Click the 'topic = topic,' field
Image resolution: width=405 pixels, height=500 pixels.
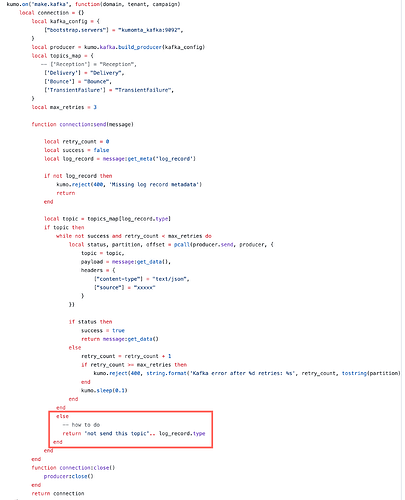(103, 253)
